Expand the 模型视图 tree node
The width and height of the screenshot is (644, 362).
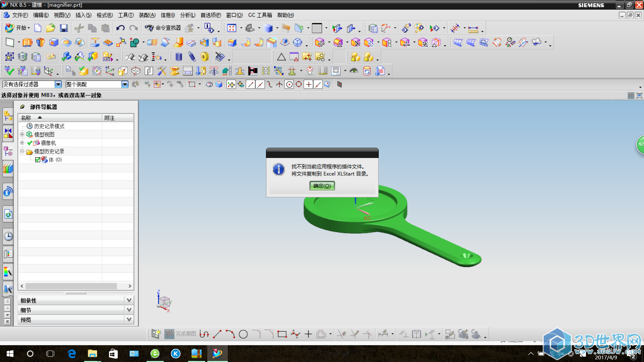pos(22,134)
